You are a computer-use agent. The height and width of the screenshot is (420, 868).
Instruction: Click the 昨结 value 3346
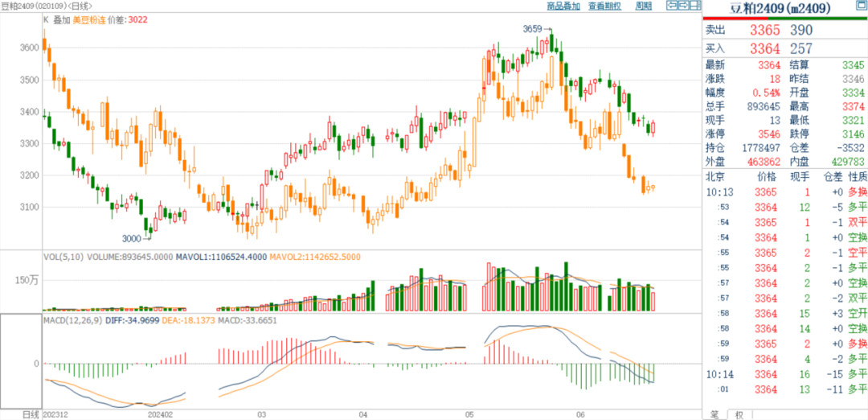click(x=851, y=78)
